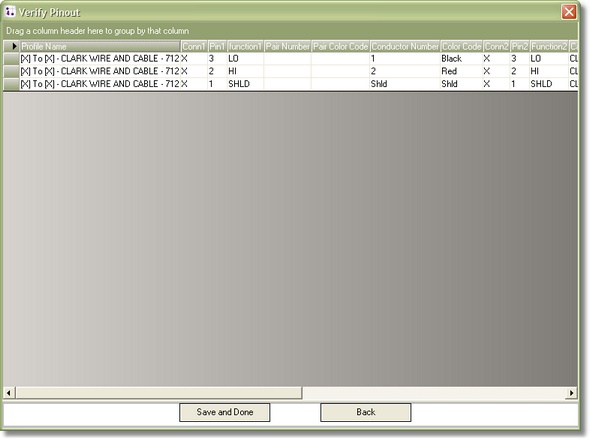Click the scroll left arrow
Screen dimensions: 590x440
9,393
